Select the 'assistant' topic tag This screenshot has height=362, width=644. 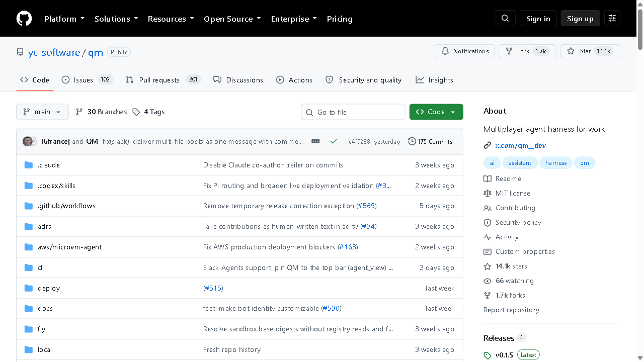coord(520,162)
